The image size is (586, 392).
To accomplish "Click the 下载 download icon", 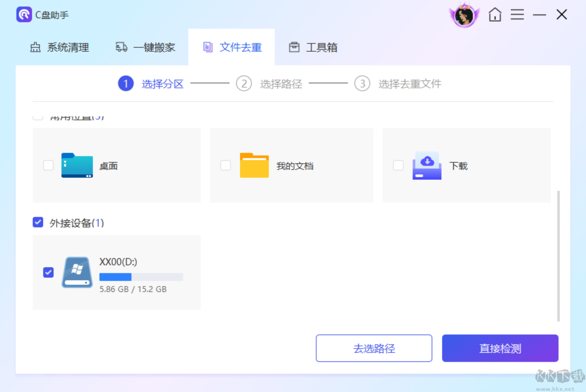I will [x=426, y=166].
